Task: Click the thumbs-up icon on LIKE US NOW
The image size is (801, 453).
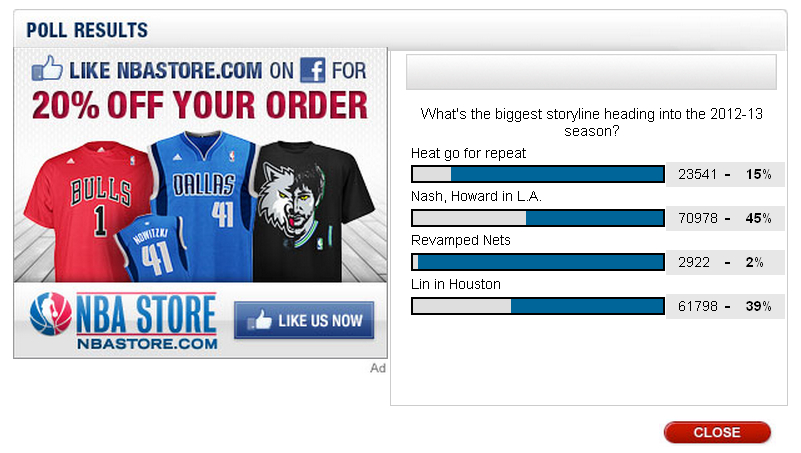Action: point(261,320)
